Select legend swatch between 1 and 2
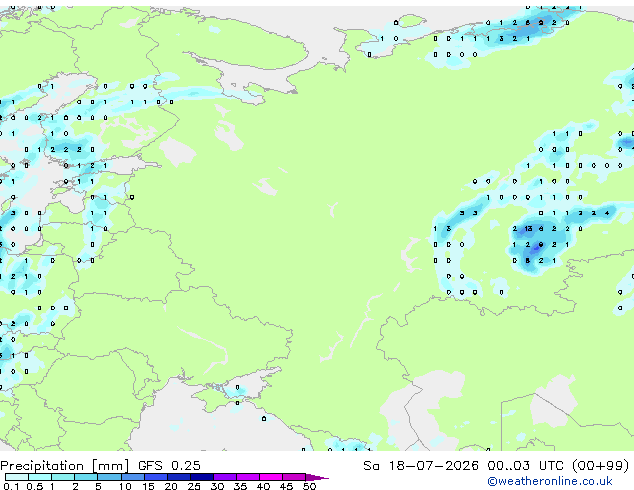Viewport: 634px width, 490px height. (63, 477)
